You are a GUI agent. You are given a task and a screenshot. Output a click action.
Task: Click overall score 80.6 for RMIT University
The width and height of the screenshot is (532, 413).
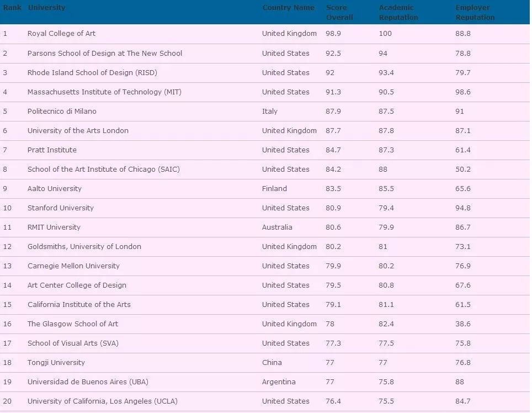pos(333,227)
